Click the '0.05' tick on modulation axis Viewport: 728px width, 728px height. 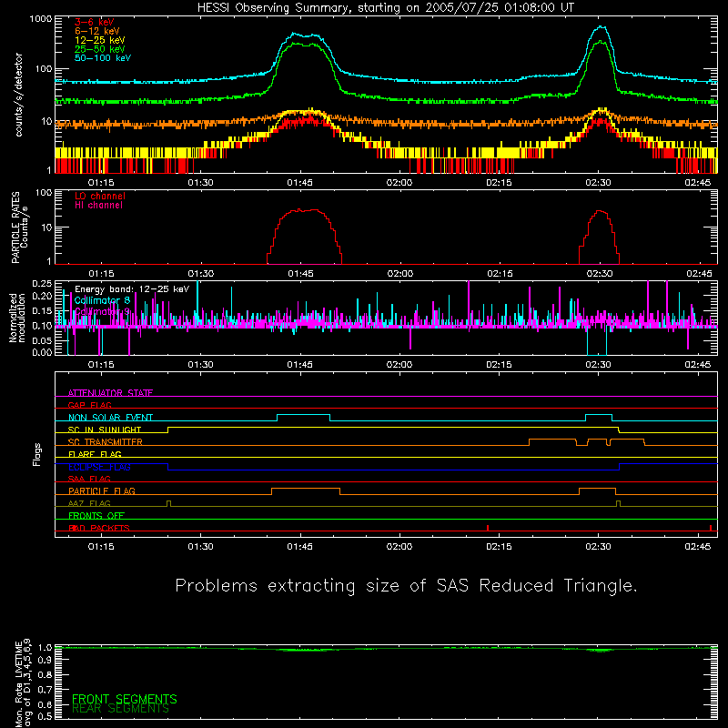(x=42, y=340)
